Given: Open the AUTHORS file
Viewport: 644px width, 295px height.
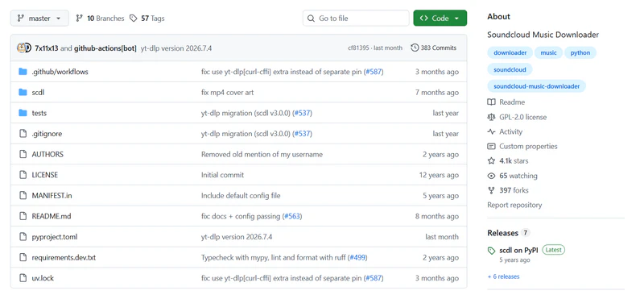Looking at the screenshot, I should point(47,154).
